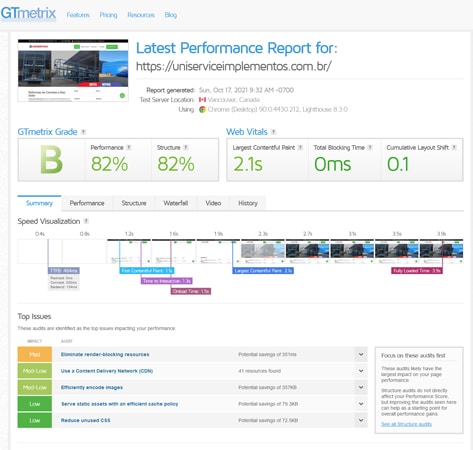Open Speed Visualization help icon
This screenshot has height=450, width=473.
(x=86, y=221)
